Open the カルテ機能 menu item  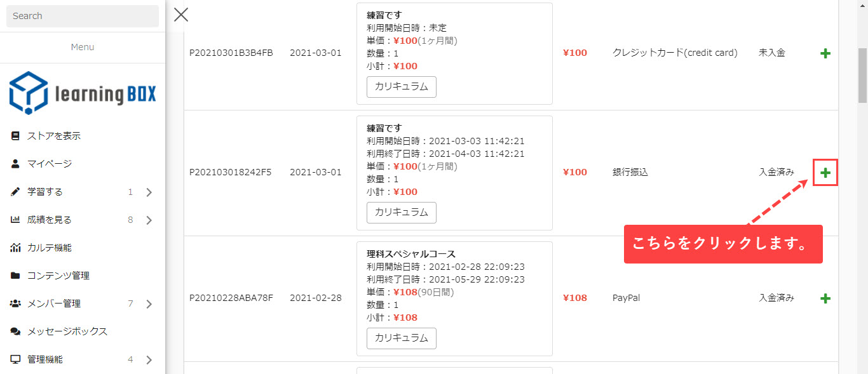tap(50, 248)
